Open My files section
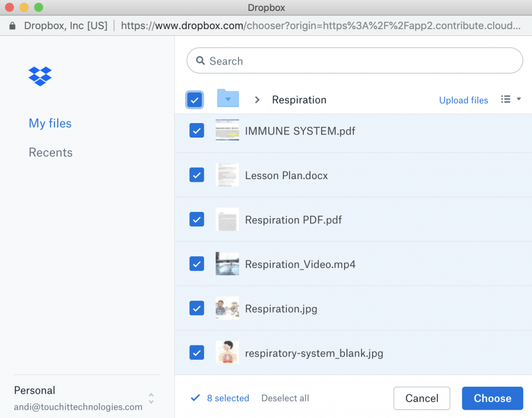Screen dimensions: 532x418 point(50,124)
